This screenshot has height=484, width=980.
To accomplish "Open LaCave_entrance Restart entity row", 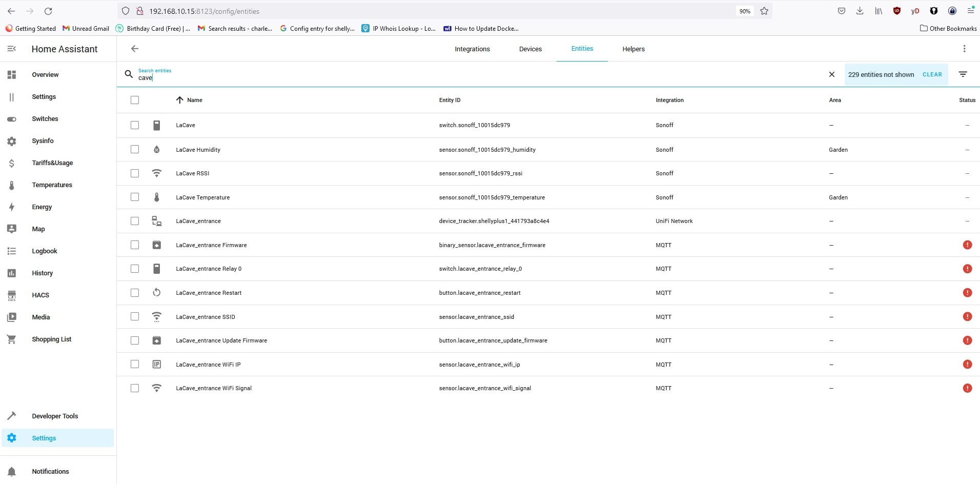I will coord(548,293).
